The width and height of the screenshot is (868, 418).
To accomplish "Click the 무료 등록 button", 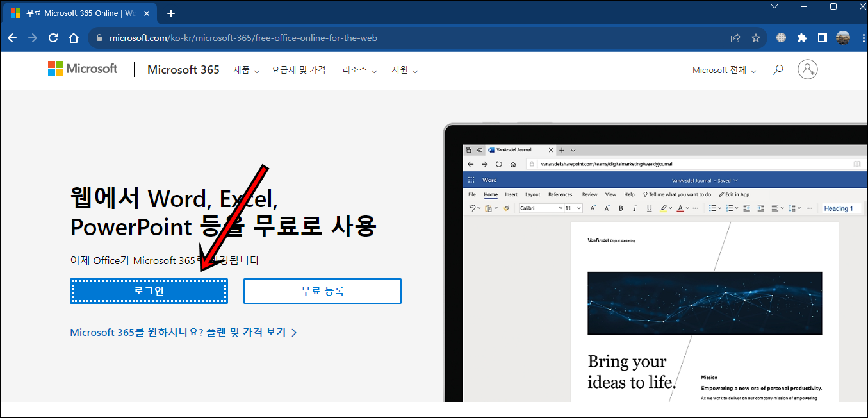I will pos(322,291).
